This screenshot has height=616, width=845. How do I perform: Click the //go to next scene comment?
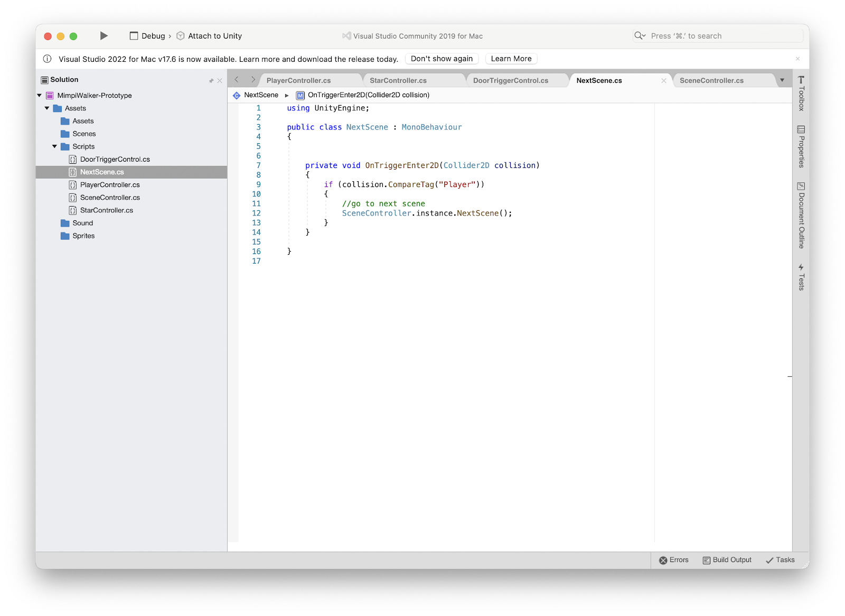(383, 204)
